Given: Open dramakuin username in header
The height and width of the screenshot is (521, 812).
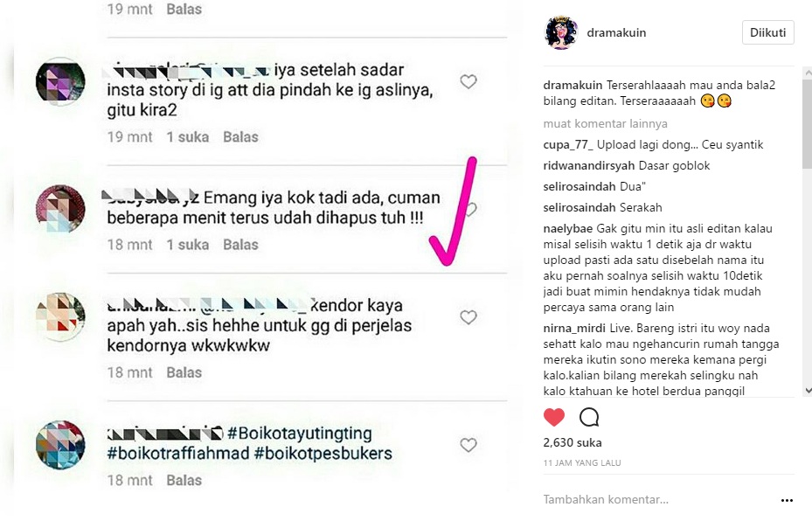Looking at the screenshot, I should (x=616, y=32).
